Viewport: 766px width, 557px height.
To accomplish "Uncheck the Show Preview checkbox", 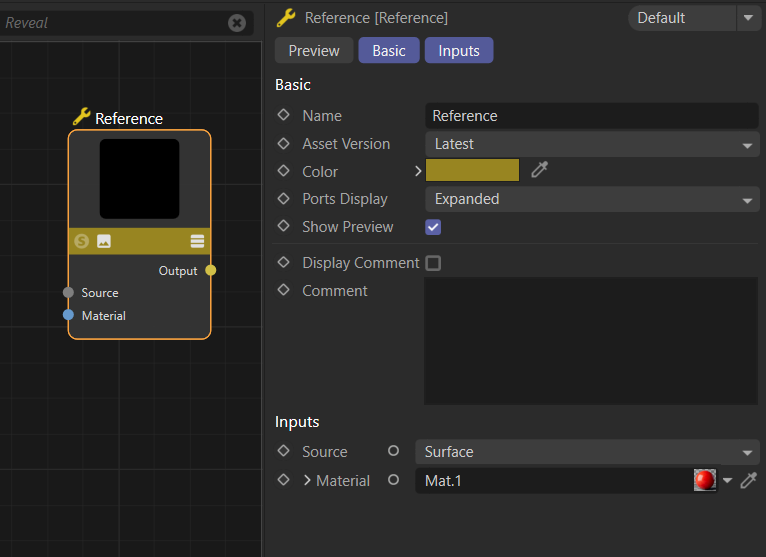I will (433, 227).
